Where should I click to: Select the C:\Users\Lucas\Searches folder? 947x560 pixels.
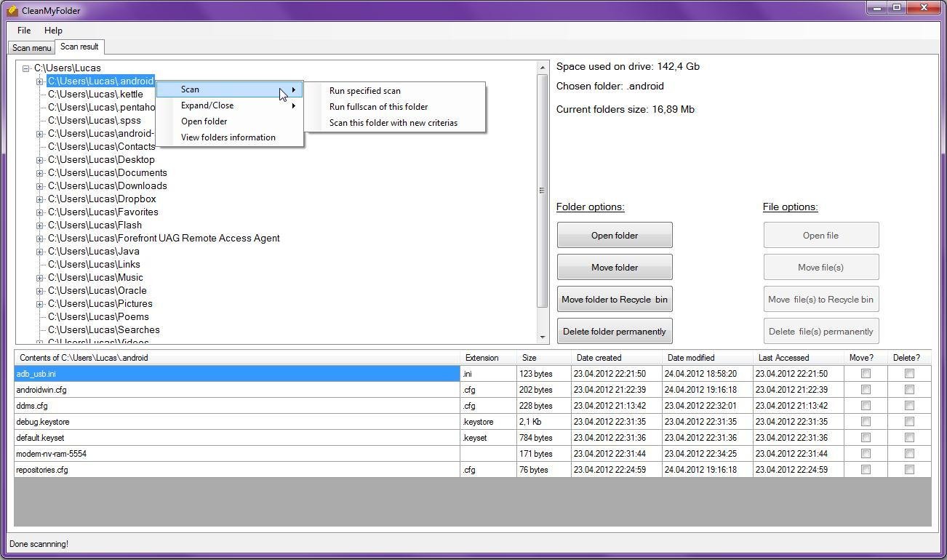104,330
